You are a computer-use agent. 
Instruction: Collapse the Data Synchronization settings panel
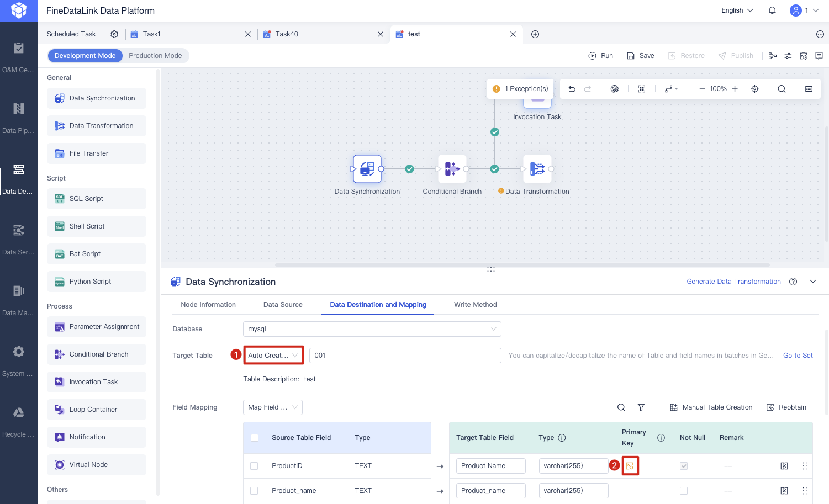(813, 282)
